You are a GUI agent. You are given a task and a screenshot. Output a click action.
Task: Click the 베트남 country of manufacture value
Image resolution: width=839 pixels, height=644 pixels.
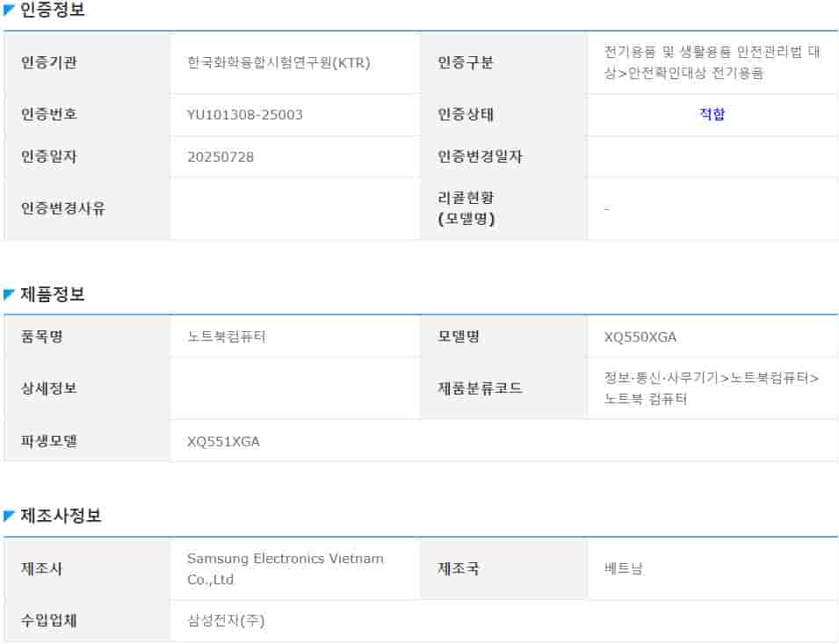624,568
